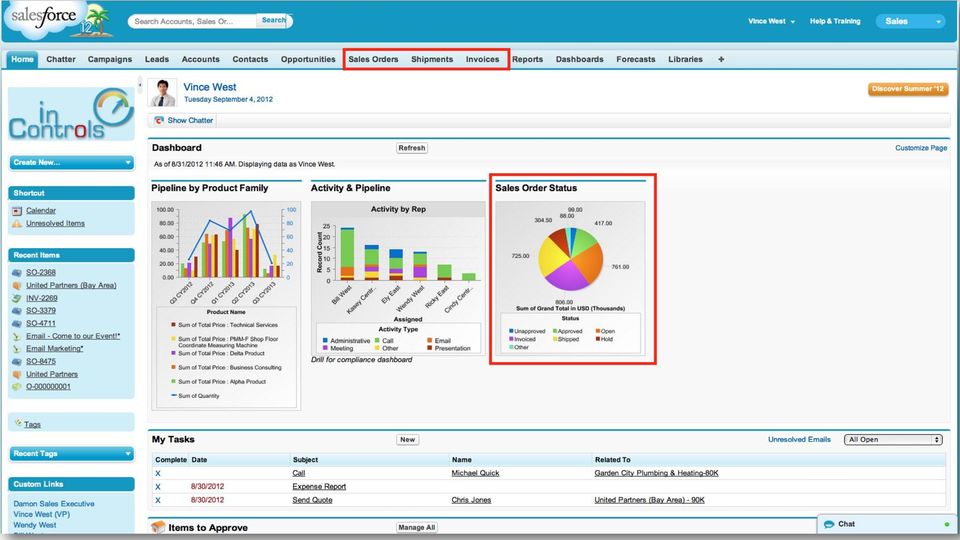Image resolution: width=960 pixels, height=540 pixels.
Task: Click the Email Marketing campaign icon
Action: (x=17, y=348)
